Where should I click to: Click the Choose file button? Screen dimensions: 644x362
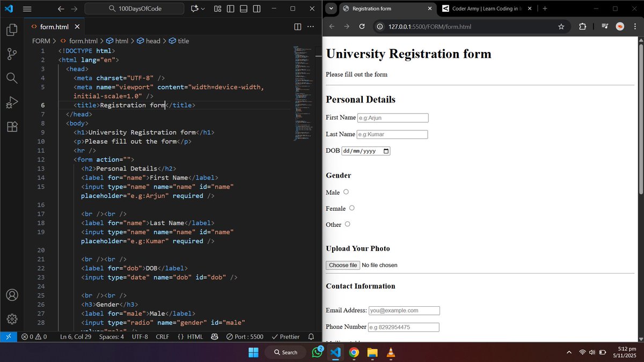[343, 265]
